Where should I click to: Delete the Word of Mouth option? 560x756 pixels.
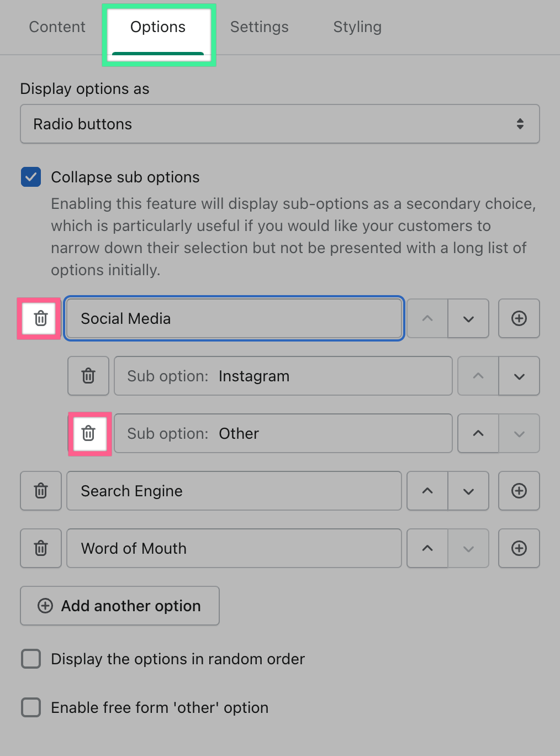(40, 548)
